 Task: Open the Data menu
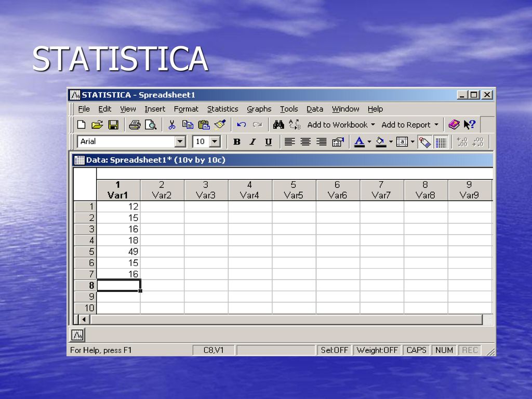point(314,109)
